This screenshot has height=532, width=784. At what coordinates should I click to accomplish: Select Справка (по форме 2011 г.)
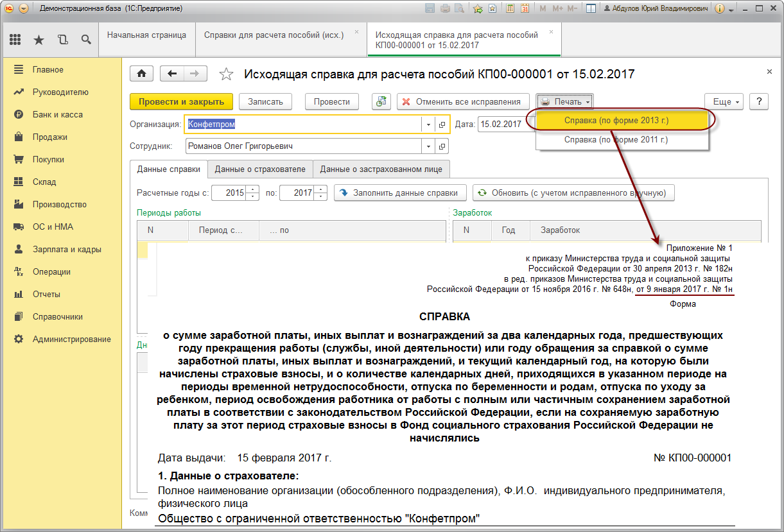tap(616, 139)
